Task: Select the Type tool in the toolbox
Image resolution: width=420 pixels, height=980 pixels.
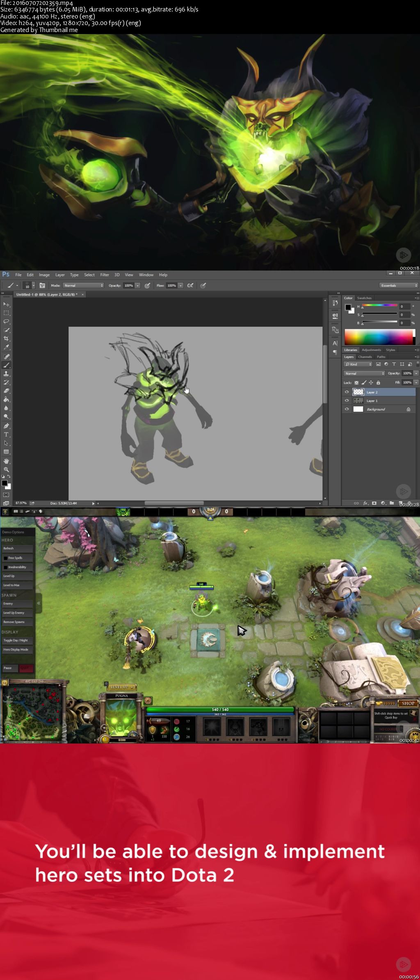Action: 6,434
